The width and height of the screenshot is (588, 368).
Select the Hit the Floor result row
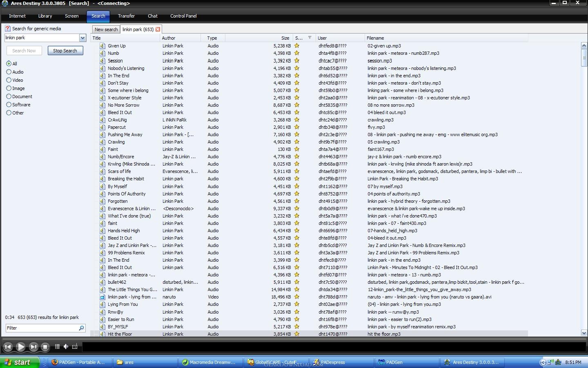coord(309,334)
